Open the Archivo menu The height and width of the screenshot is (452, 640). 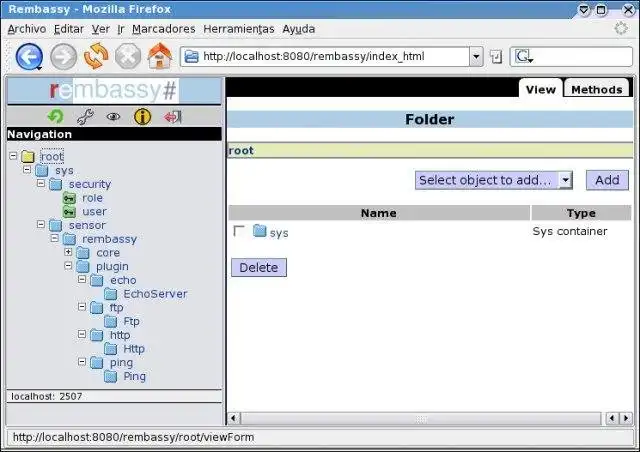(27, 29)
